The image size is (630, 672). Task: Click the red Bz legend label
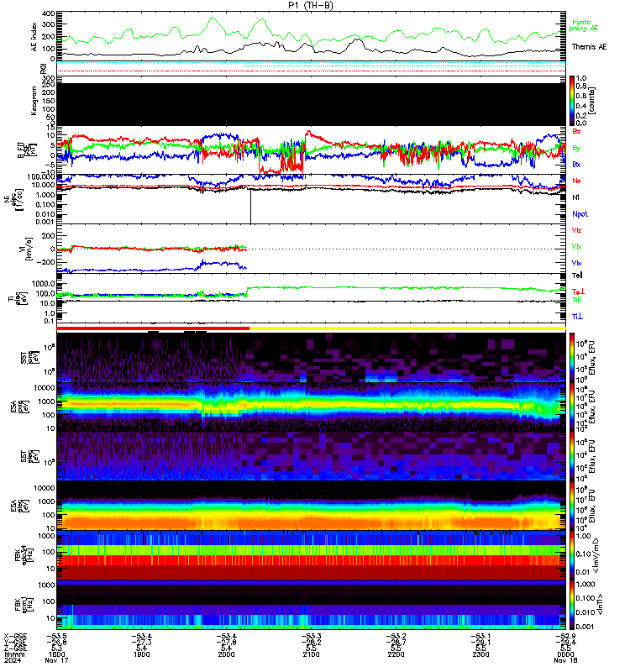point(576,131)
